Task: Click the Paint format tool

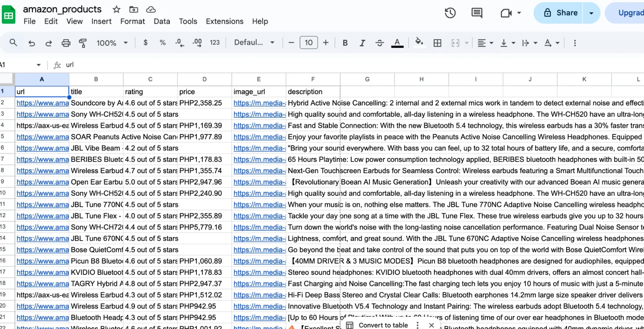Action: click(x=83, y=42)
